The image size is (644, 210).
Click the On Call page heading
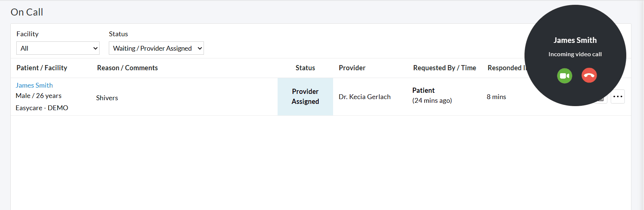(27, 12)
